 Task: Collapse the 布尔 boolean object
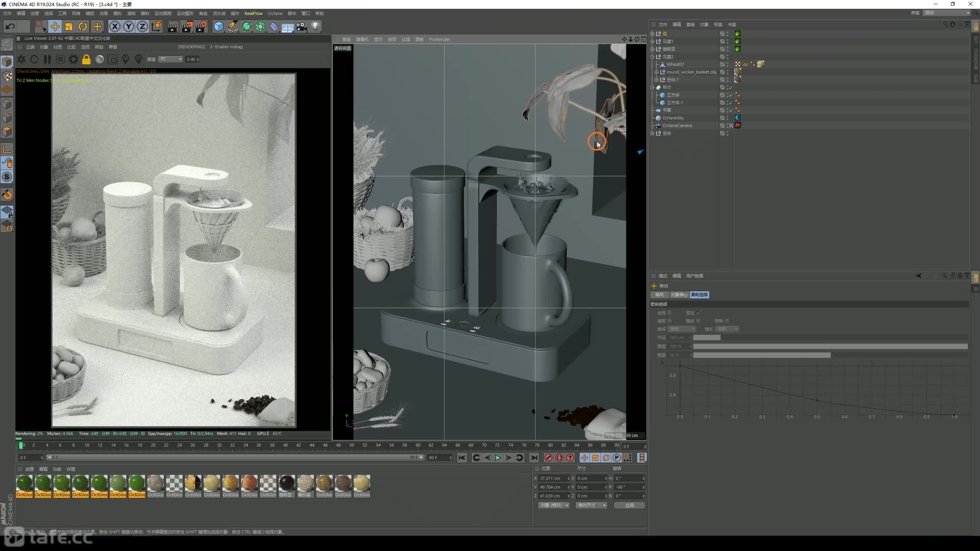(652, 87)
